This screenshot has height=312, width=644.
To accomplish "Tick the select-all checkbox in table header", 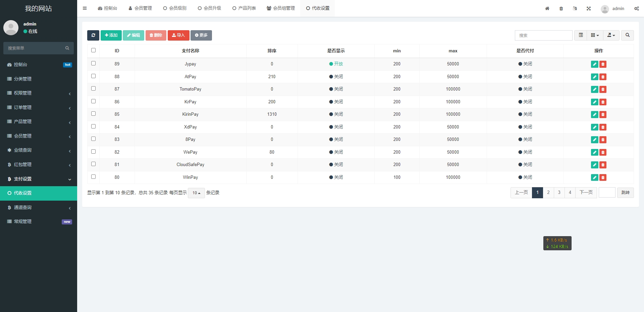I will tap(94, 50).
